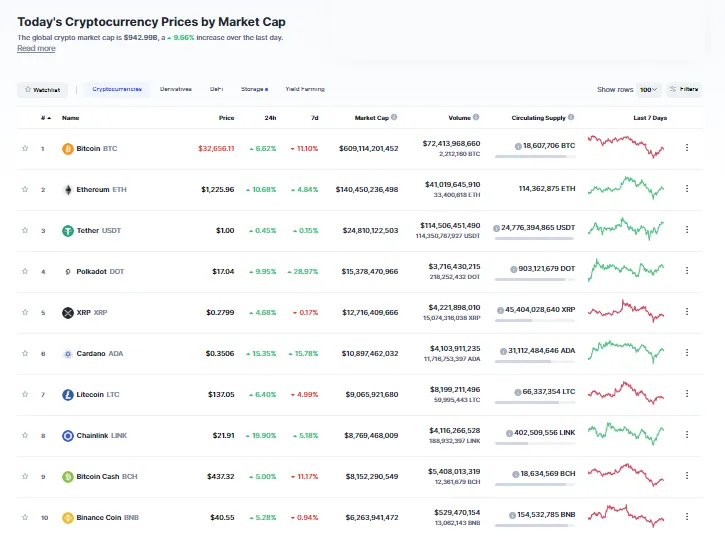Image resolution: width=725 pixels, height=537 pixels.
Task: Open three-dot menu for XRP row
Action: coord(687,312)
